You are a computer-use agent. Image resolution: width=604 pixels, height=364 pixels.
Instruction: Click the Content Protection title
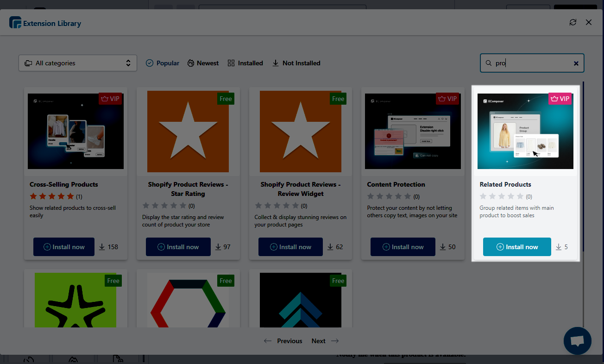click(x=396, y=184)
